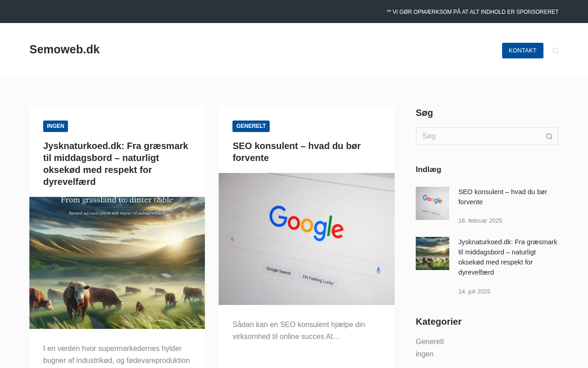View the grazing cows featured image

pyautogui.click(x=117, y=263)
